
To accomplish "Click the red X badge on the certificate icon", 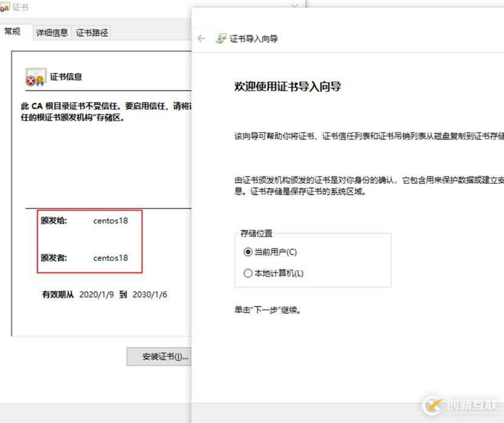I will (30, 80).
